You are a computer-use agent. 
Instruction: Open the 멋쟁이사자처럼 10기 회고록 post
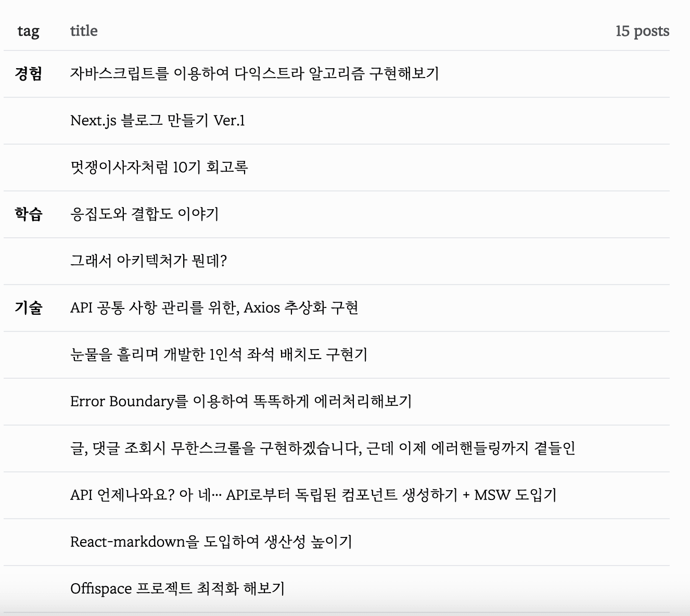click(x=159, y=168)
